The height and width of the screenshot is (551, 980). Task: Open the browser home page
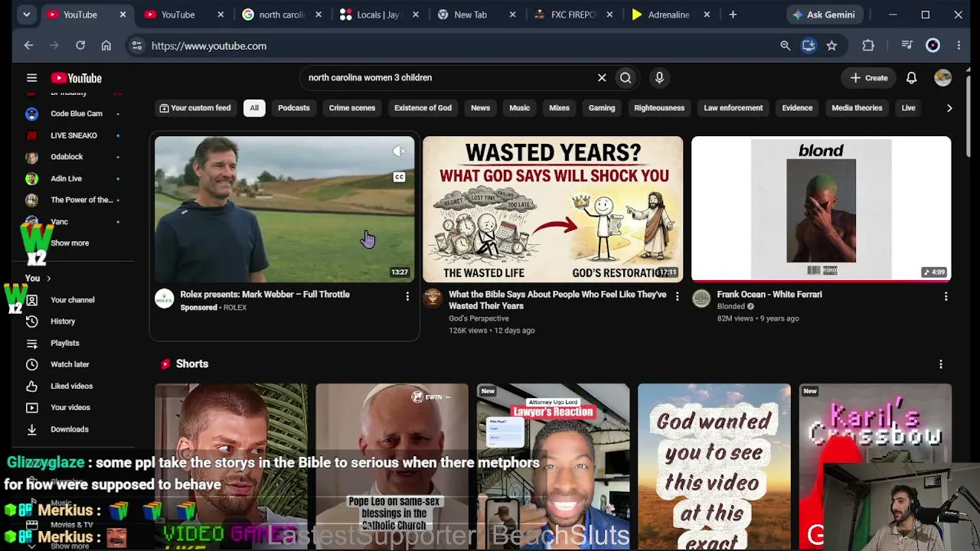[106, 46]
